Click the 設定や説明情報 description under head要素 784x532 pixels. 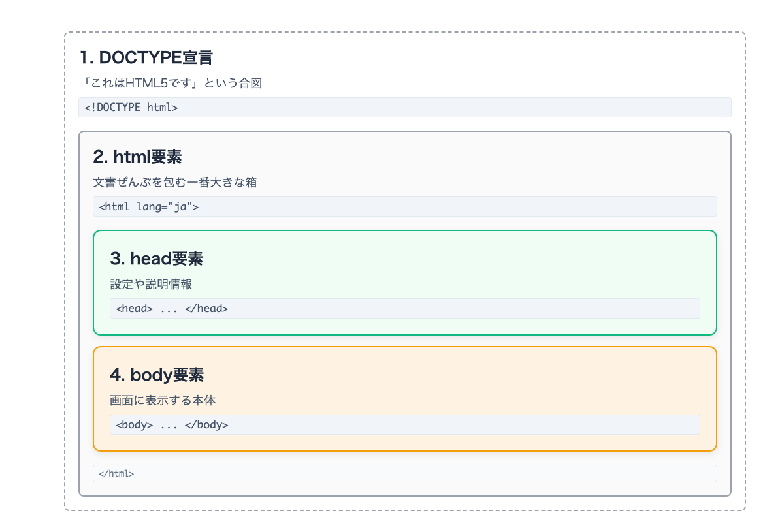(x=149, y=285)
